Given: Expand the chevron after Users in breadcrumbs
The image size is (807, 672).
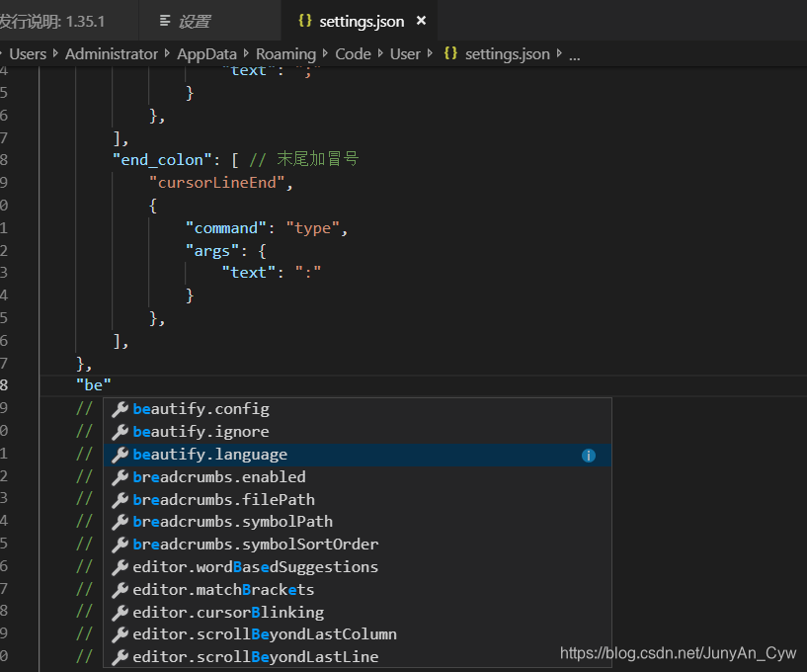Looking at the screenshot, I should click(x=54, y=54).
